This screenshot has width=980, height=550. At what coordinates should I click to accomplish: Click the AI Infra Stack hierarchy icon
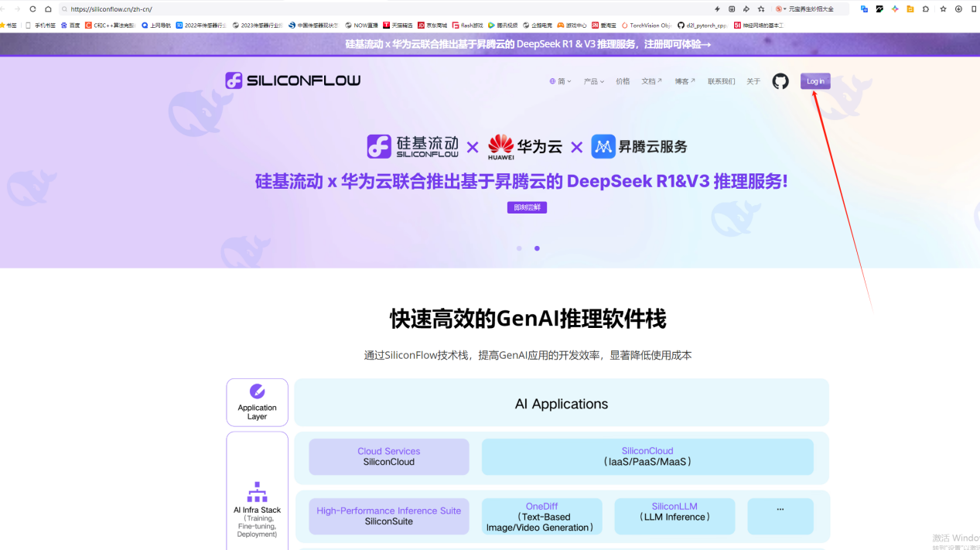tap(257, 492)
